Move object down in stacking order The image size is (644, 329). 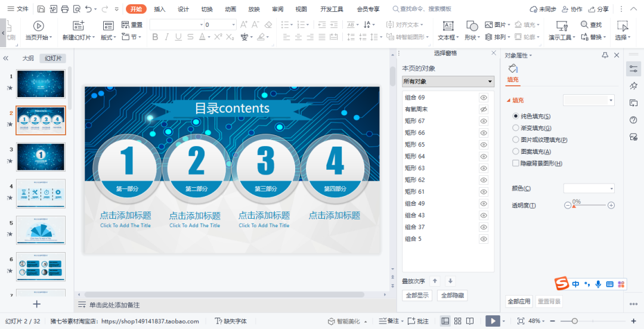coord(450,281)
